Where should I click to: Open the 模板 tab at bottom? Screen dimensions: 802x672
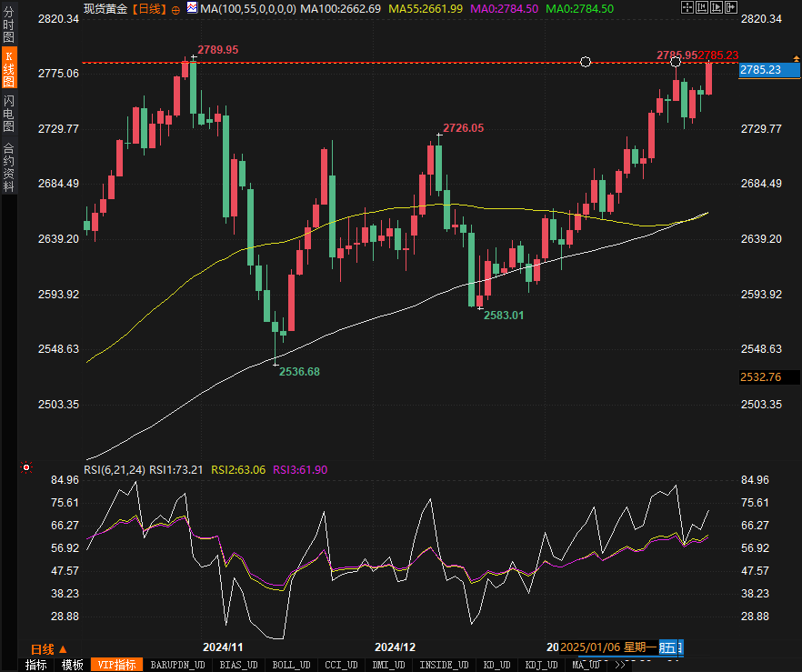tap(72, 665)
